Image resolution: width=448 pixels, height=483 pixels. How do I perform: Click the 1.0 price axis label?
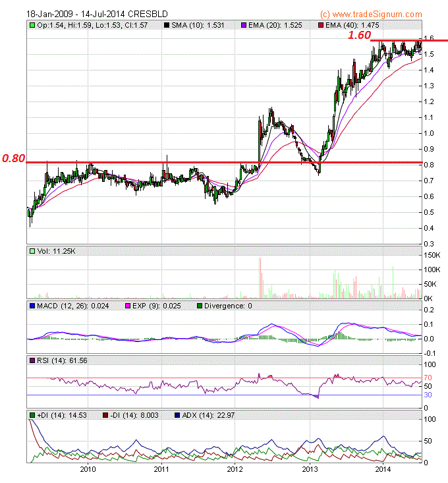click(429, 133)
